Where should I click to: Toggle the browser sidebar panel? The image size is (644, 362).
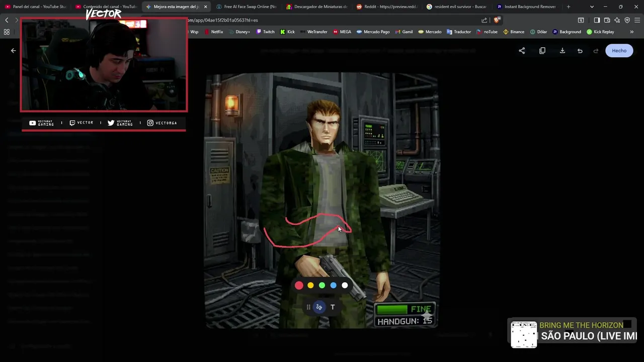coord(597,20)
